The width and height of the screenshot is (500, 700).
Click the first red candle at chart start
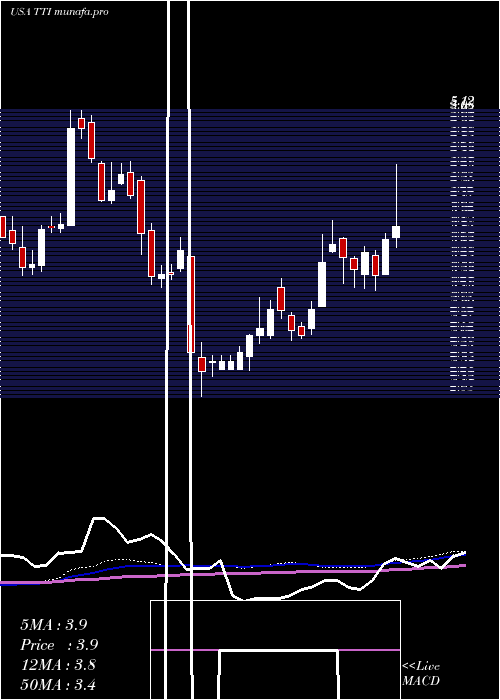[3, 227]
